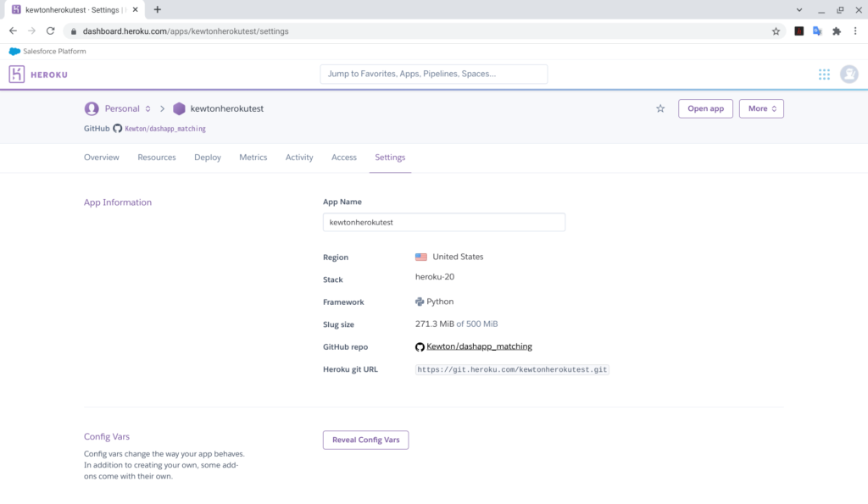Select the Heroku git URL text
868x504 pixels.
(x=512, y=369)
